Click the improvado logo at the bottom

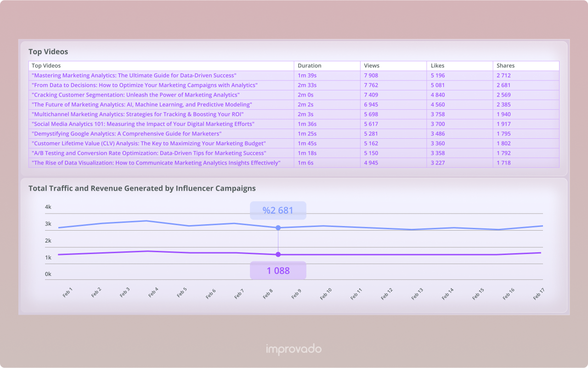[x=294, y=349]
